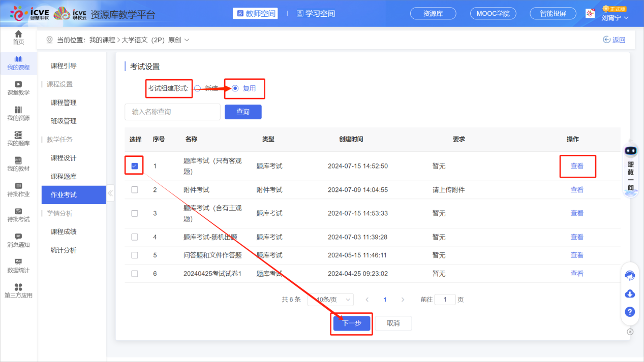
Task: Select the 新建 radio button
Action: point(198,88)
